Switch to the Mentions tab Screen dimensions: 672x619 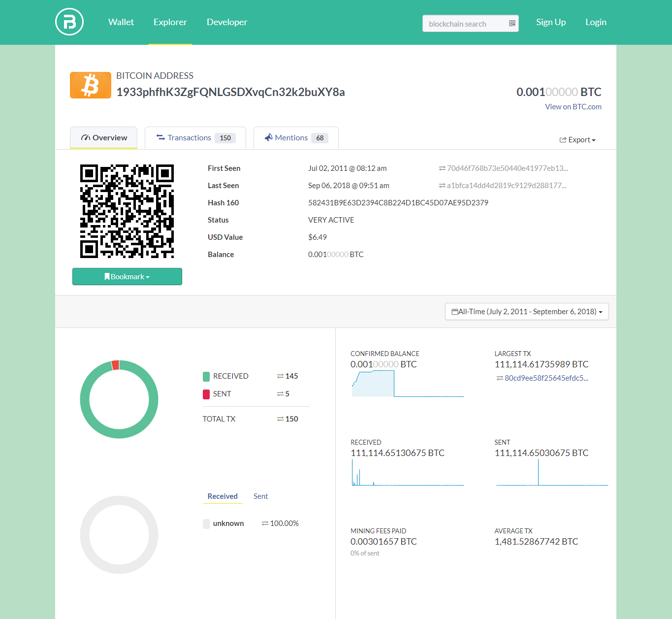pos(296,138)
